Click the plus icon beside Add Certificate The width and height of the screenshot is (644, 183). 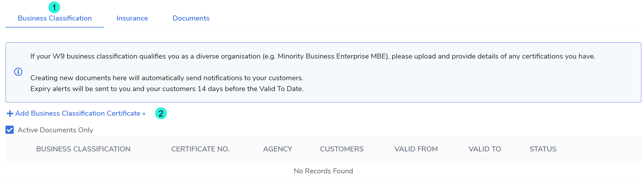tap(10, 114)
